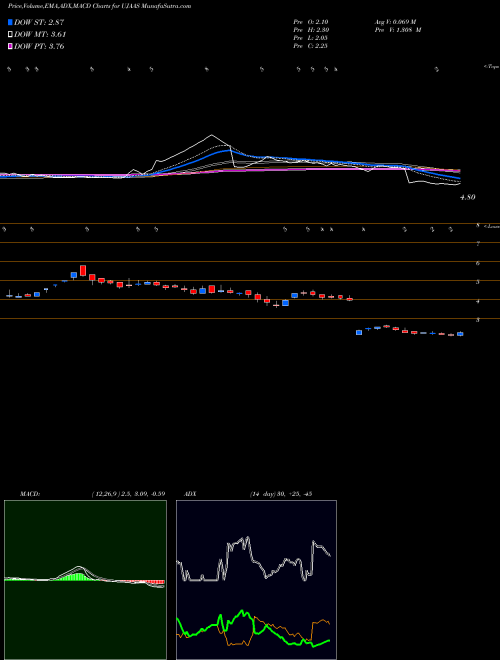Viewport: 500px width, 660px height.
Task: Click the 'Pre L: 2.03' low value
Action: pos(311,38)
